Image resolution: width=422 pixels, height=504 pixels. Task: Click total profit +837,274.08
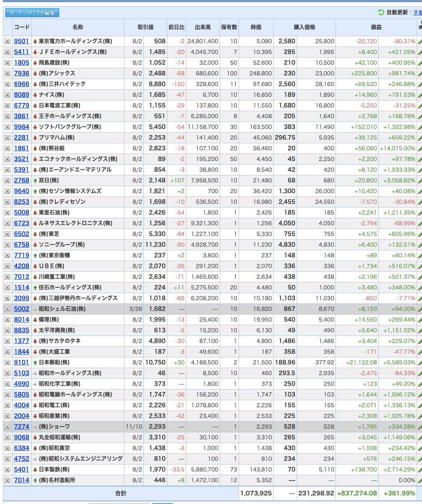click(x=357, y=493)
